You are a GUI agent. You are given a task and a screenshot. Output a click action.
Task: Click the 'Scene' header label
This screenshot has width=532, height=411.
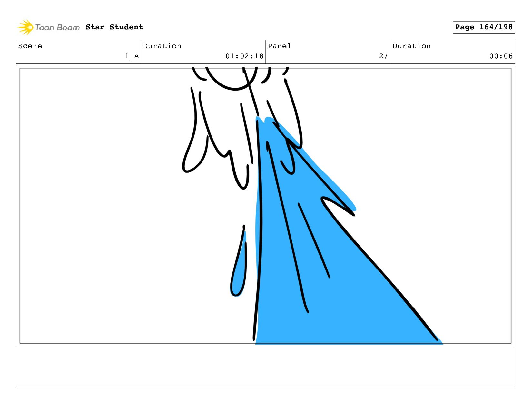[x=30, y=46]
